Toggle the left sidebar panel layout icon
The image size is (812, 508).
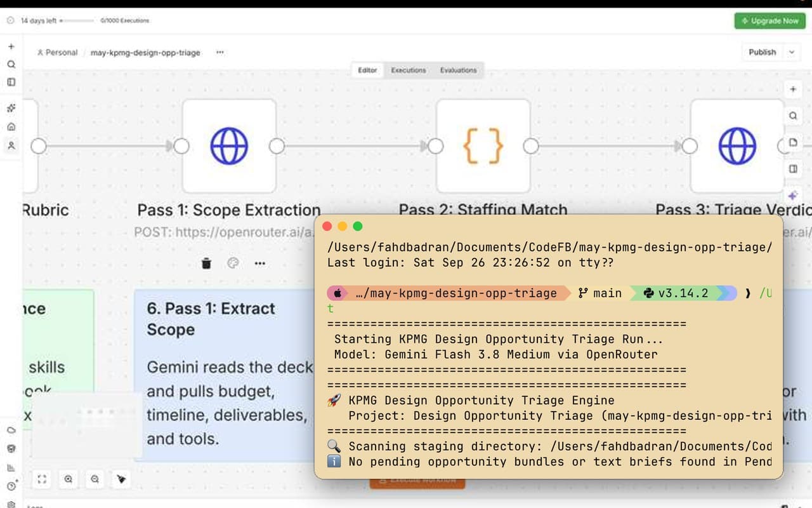click(x=11, y=82)
